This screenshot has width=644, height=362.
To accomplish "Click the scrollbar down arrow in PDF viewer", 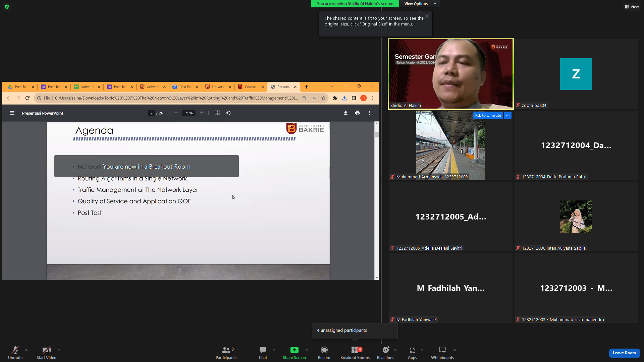I will tap(377, 278).
